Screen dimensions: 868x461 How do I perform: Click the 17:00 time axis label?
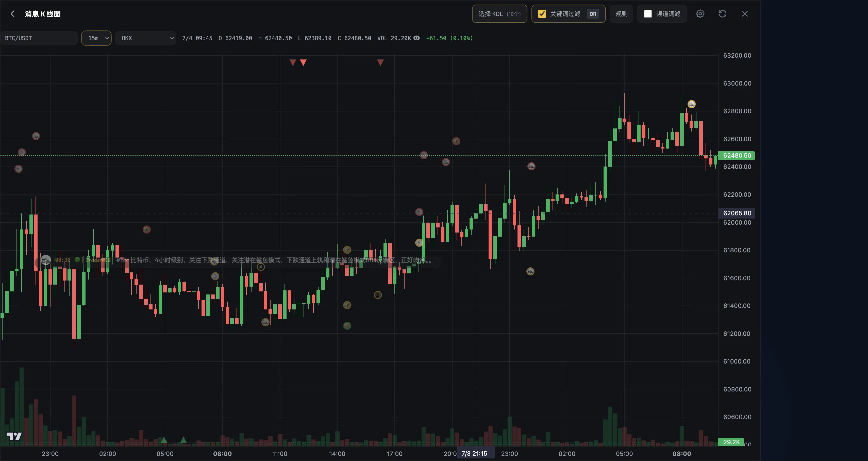[x=395, y=454]
